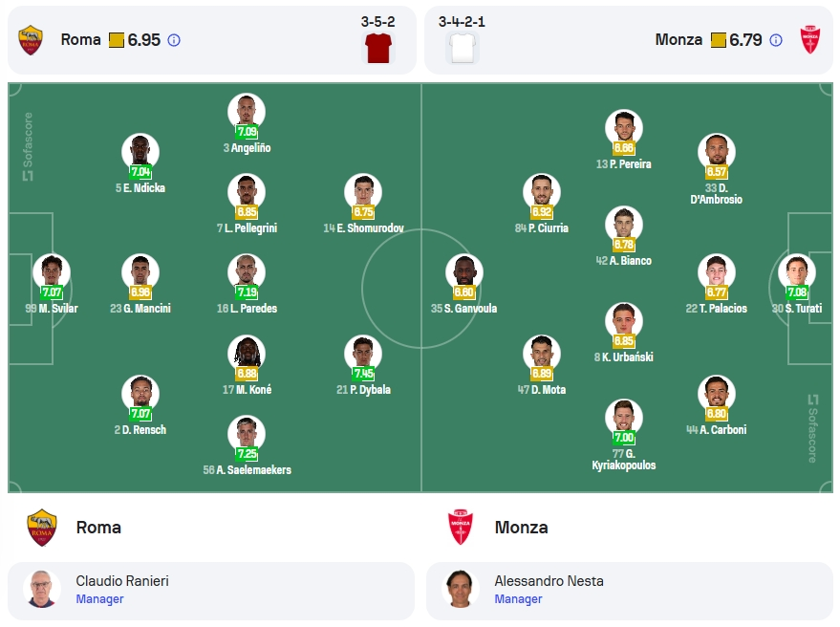Click the info icon beside Monza's 6.79 rating
This screenshot has width=840, height=627.
(x=776, y=40)
